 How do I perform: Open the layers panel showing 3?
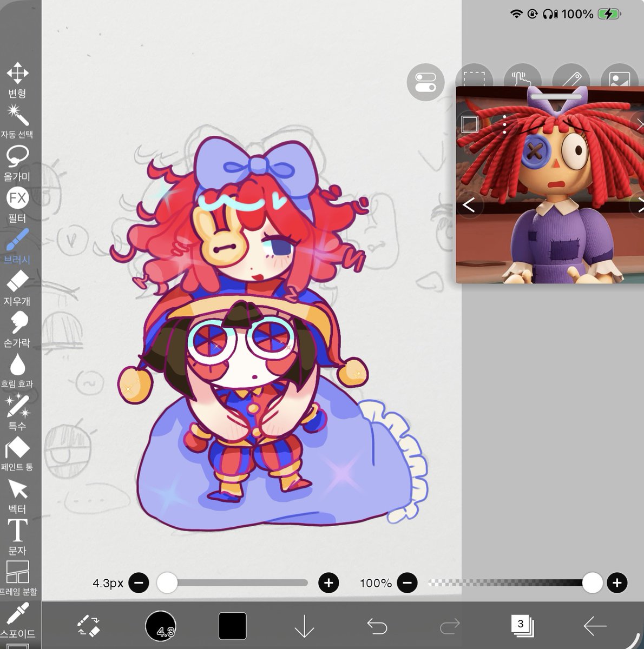(522, 626)
